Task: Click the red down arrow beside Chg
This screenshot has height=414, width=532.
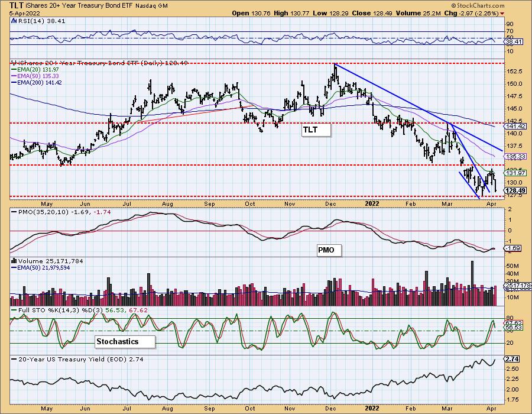Action: pyautogui.click(x=502, y=14)
